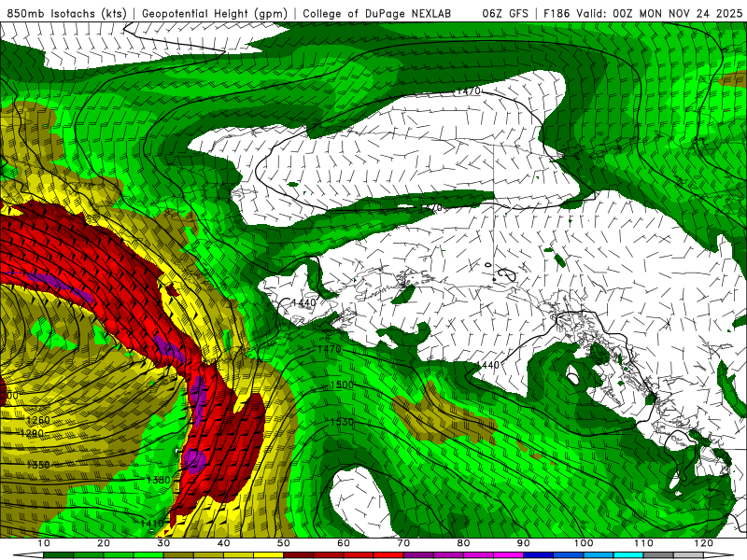Image resolution: width=747 pixels, height=560 pixels.
Task: Click the 1470 label on the northernmost contour
Action: pos(469,91)
